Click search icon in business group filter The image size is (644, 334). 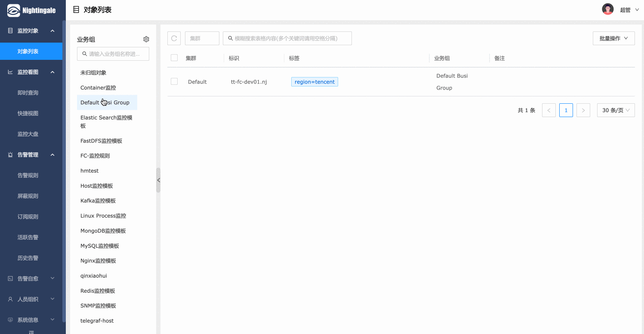[85, 54]
